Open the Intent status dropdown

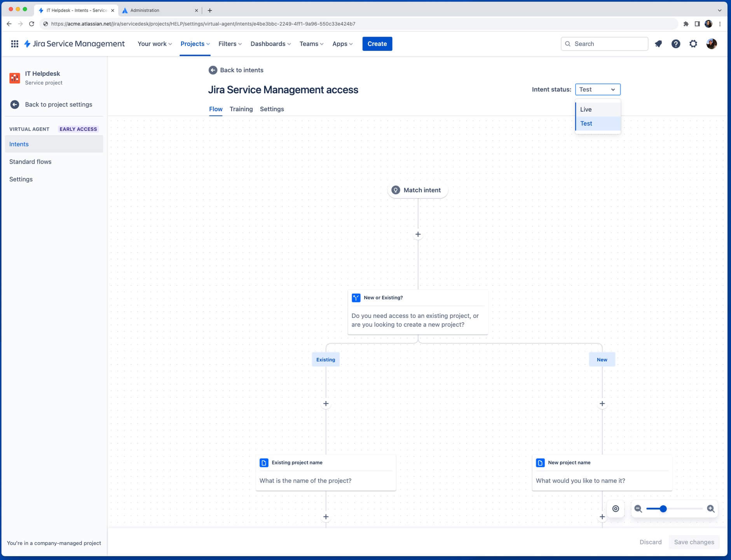pos(597,89)
